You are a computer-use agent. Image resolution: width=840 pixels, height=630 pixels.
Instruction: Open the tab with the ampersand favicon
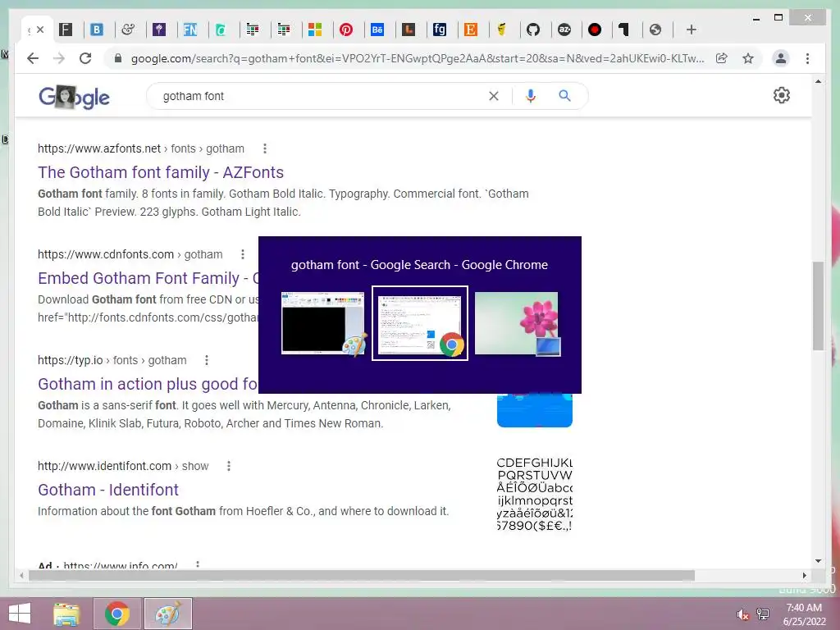point(128,30)
